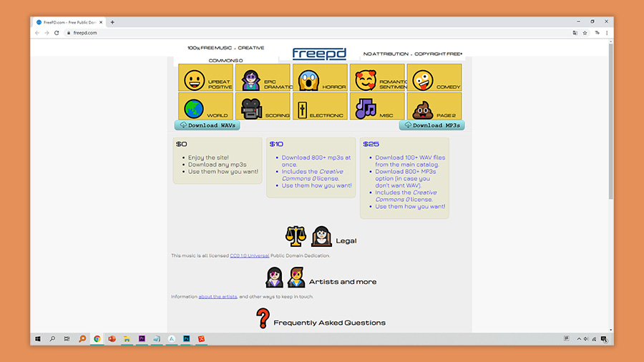
Task: Open the Horror music category tile
Action: pyautogui.click(x=320, y=77)
